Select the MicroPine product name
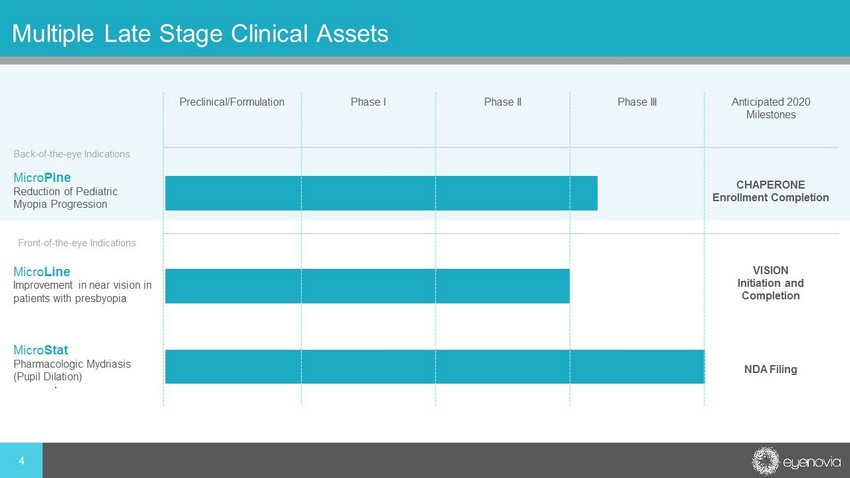The image size is (850, 478). tap(42, 178)
